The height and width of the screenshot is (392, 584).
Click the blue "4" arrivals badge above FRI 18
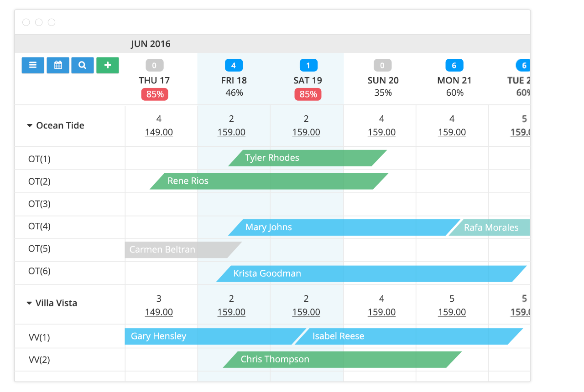(234, 65)
